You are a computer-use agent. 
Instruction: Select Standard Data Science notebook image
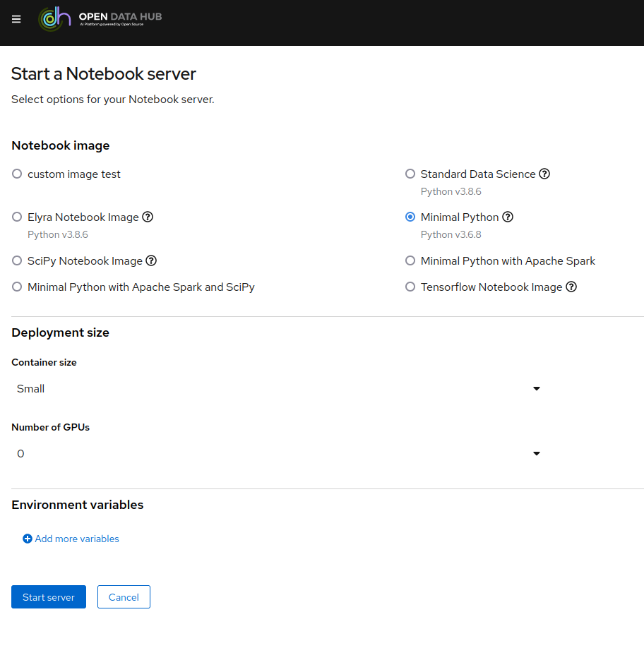410,174
